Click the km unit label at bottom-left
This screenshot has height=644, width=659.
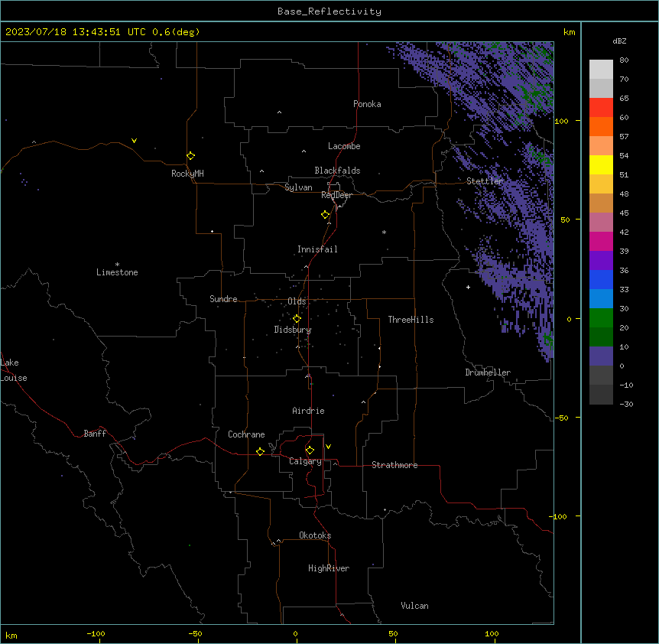coord(11,635)
